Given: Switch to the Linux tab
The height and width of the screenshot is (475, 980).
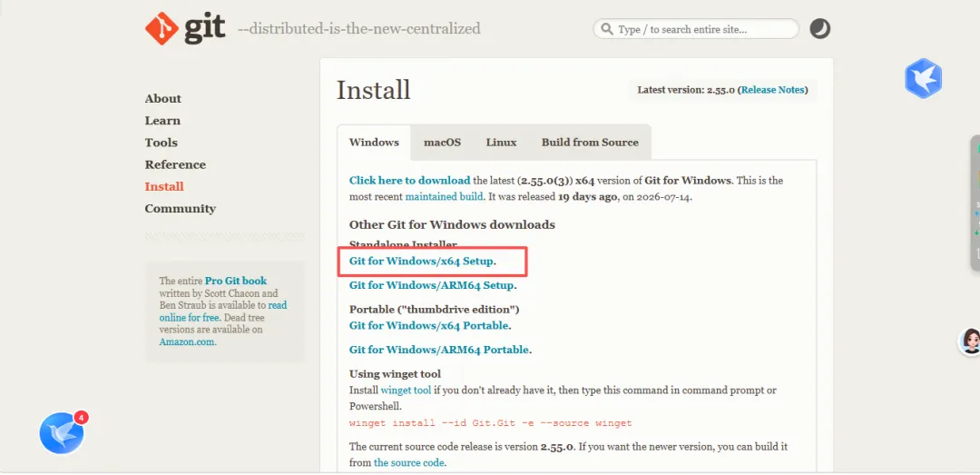Looking at the screenshot, I should point(501,142).
